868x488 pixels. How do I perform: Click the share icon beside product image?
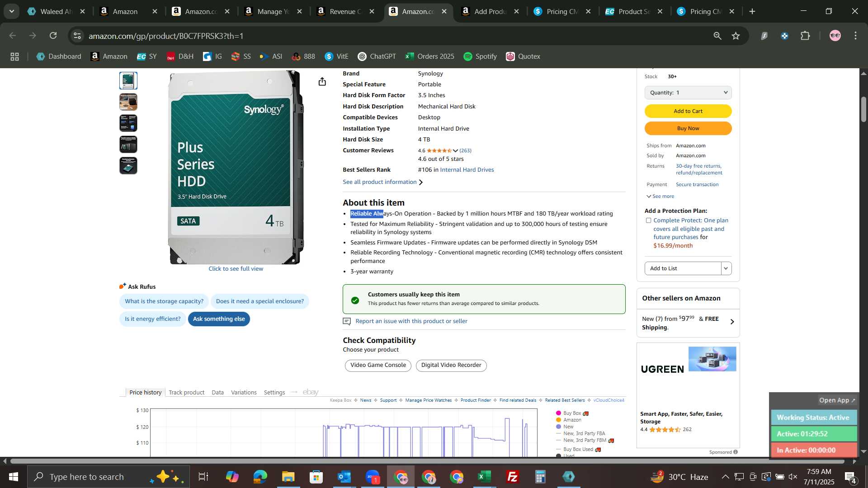tap(322, 81)
